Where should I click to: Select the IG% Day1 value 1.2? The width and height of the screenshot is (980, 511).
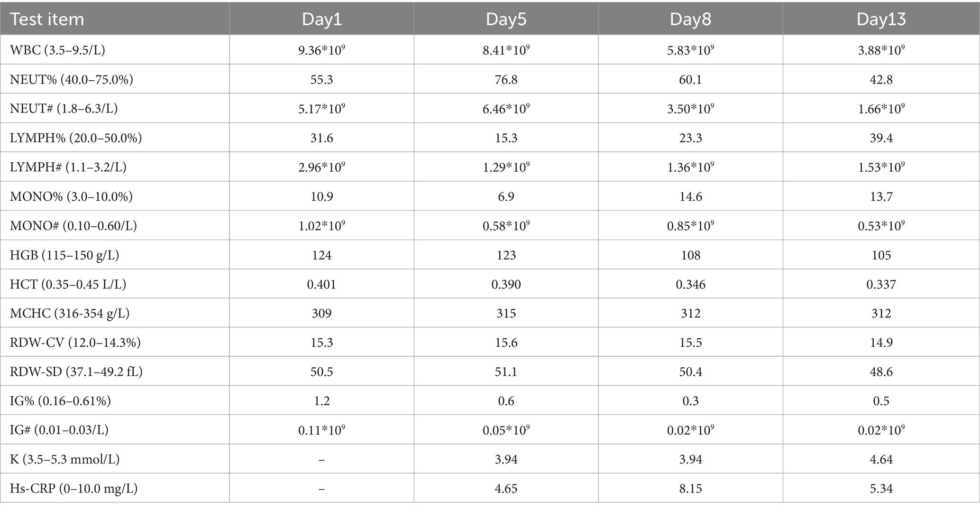[x=321, y=401]
